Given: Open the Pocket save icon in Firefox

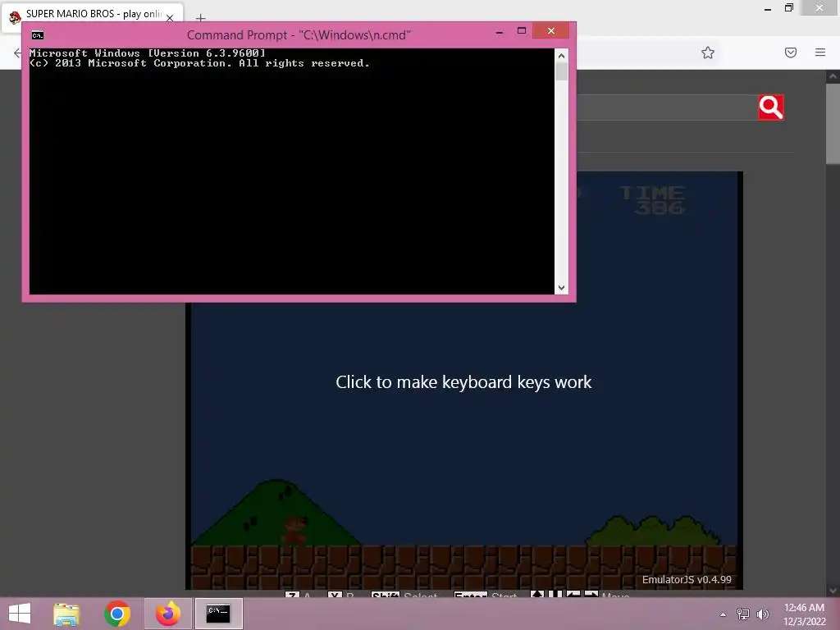Looking at the screenshot, I should [x=791, y=52].
